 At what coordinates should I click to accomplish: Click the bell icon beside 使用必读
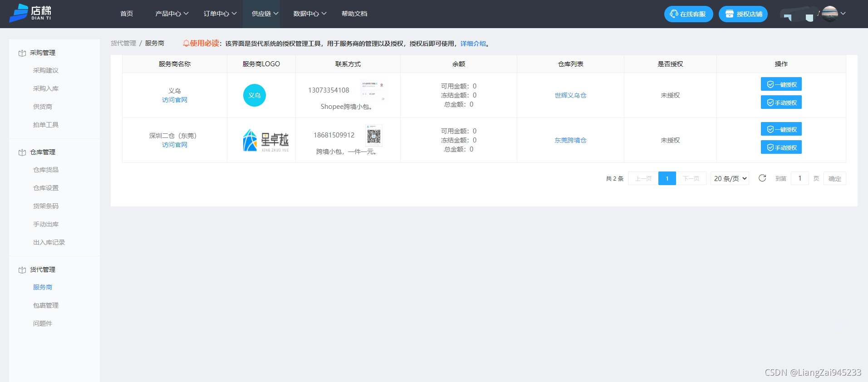tap(186, 44)
